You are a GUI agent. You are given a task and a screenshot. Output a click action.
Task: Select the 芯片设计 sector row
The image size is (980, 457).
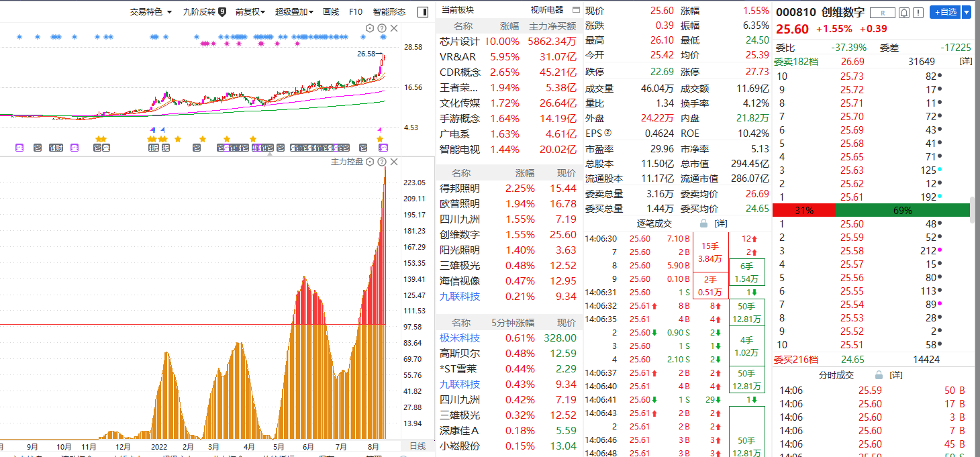click(508, 41)
